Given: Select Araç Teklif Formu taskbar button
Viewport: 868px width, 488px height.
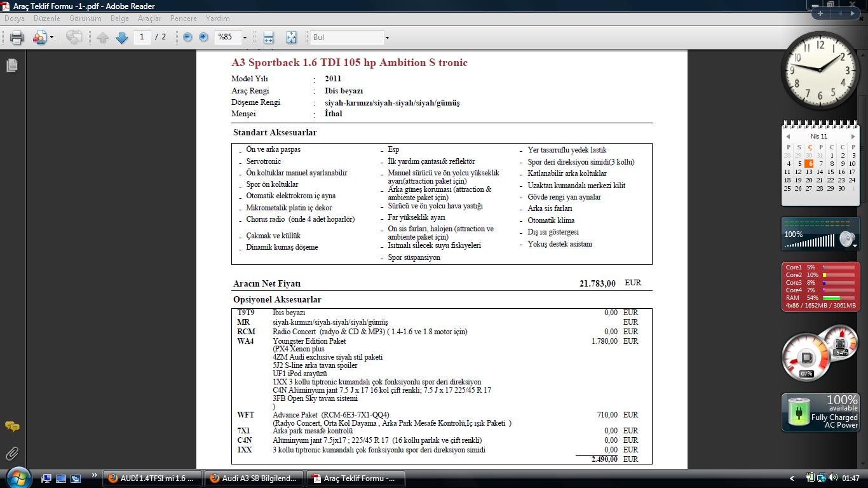Looking at the screenshot, I should pos(355,478).
